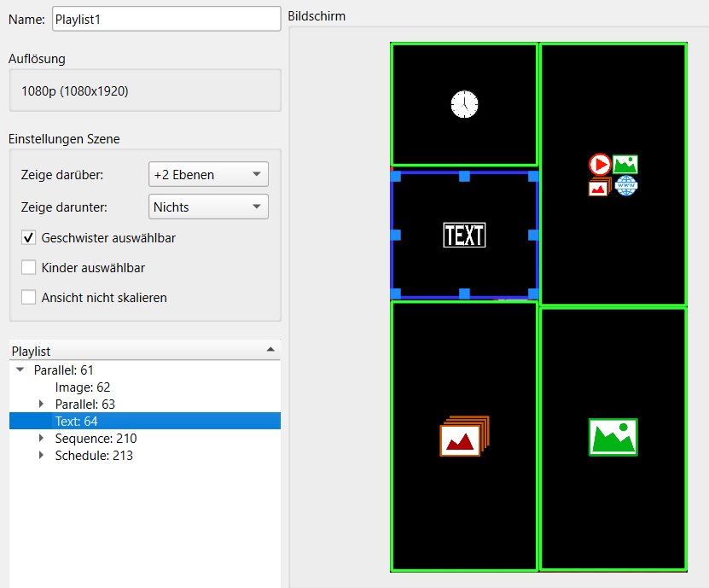Enable Ansicht nicht skalieren checkbox
This screenshot has width=709, height=588.
pos(29,298)
